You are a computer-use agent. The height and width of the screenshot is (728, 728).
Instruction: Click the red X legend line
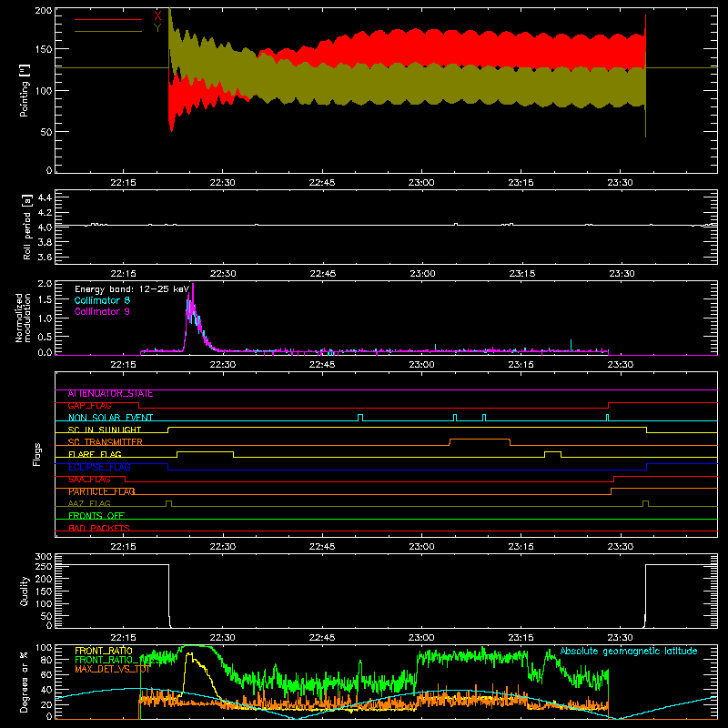tap(108, 19)
